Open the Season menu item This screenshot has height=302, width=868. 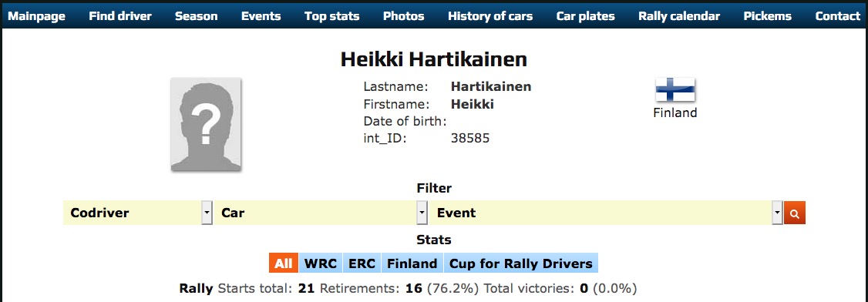click(x=196, y=16)
